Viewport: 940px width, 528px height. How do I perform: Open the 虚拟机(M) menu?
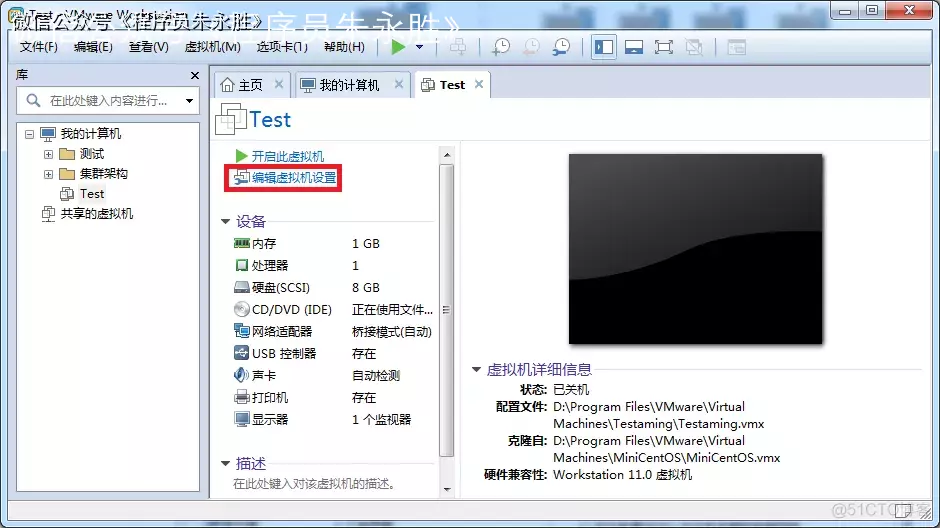[212, 47]
